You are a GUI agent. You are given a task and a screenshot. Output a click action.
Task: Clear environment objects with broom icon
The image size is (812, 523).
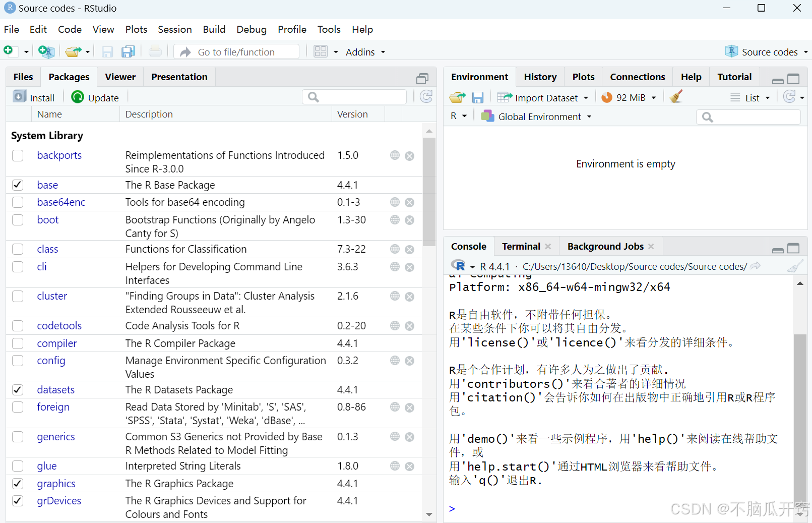[x=676, y=96]
